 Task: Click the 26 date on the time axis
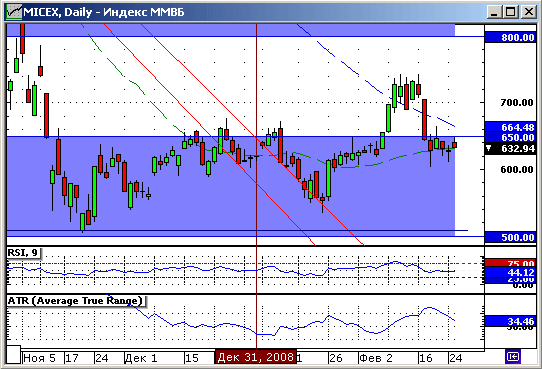(336, 358)
